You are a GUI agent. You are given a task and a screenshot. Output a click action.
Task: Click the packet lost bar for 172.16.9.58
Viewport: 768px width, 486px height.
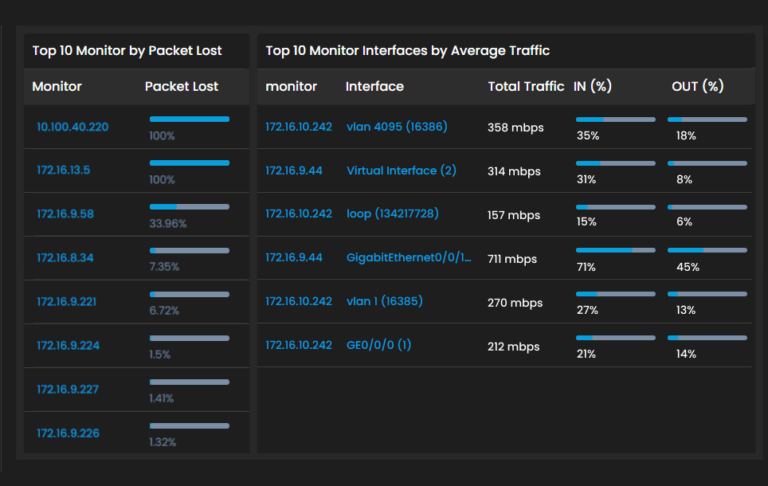click(190, 207)
